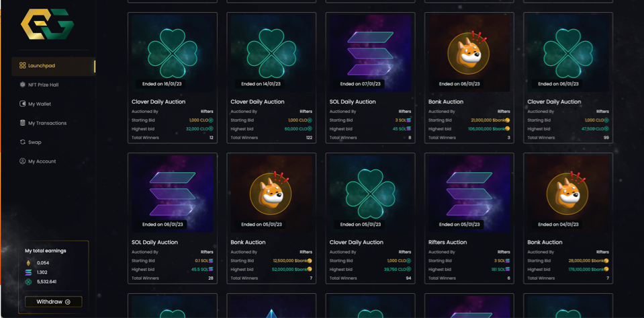Open the Launchpad menu item
Screen dimensions: 644x318
[42, 66]
